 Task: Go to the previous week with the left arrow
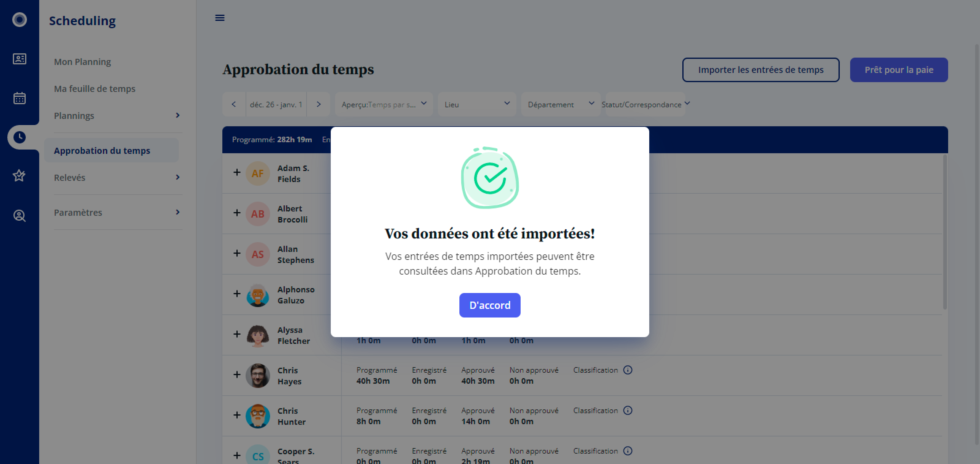click(234, 104)
